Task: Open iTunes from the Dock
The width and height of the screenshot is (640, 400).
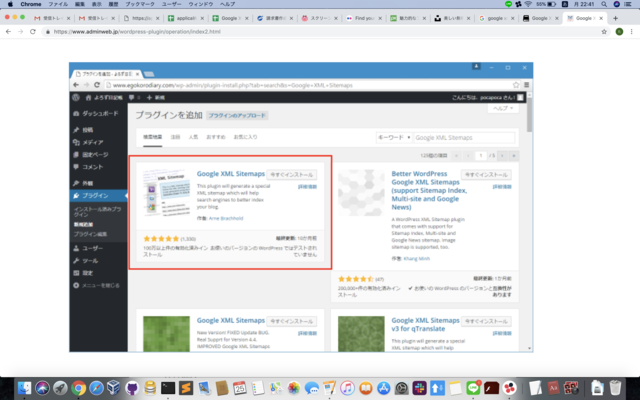Action: click(x=347, y=388)
